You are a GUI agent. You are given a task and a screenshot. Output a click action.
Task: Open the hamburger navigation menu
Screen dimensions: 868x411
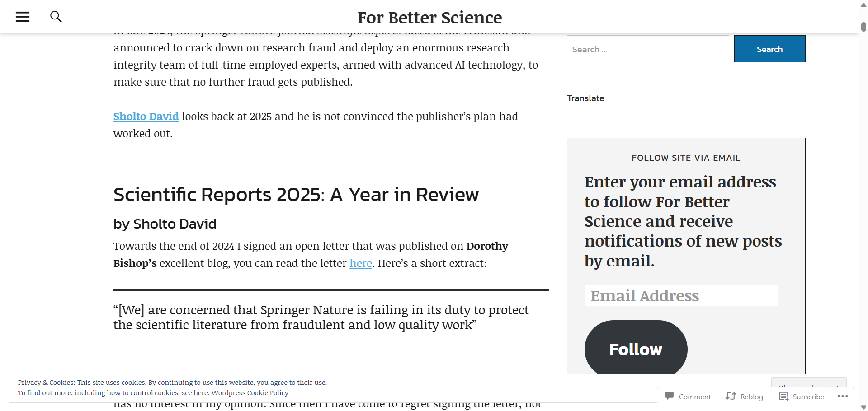click(23, 17)
